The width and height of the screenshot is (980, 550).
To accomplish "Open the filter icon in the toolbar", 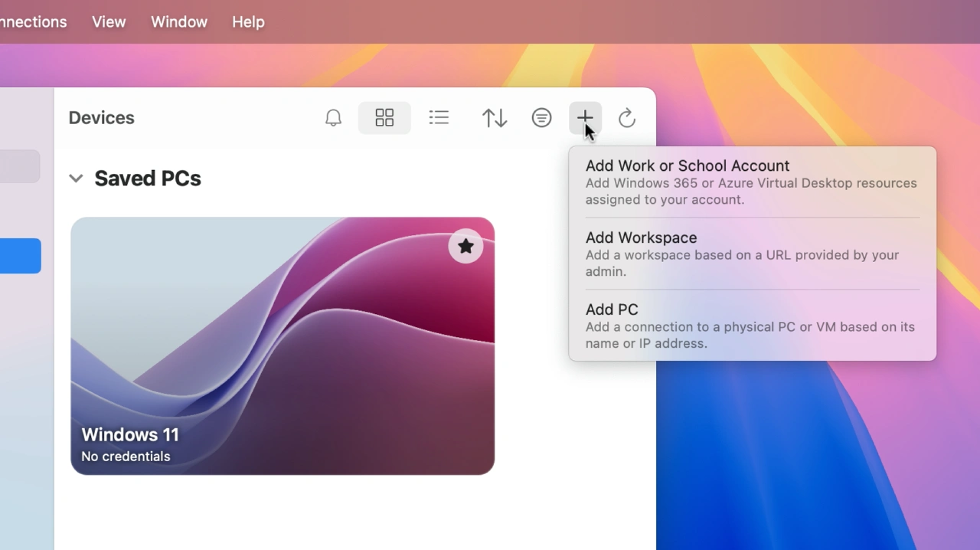I will [x=541, y=118].
